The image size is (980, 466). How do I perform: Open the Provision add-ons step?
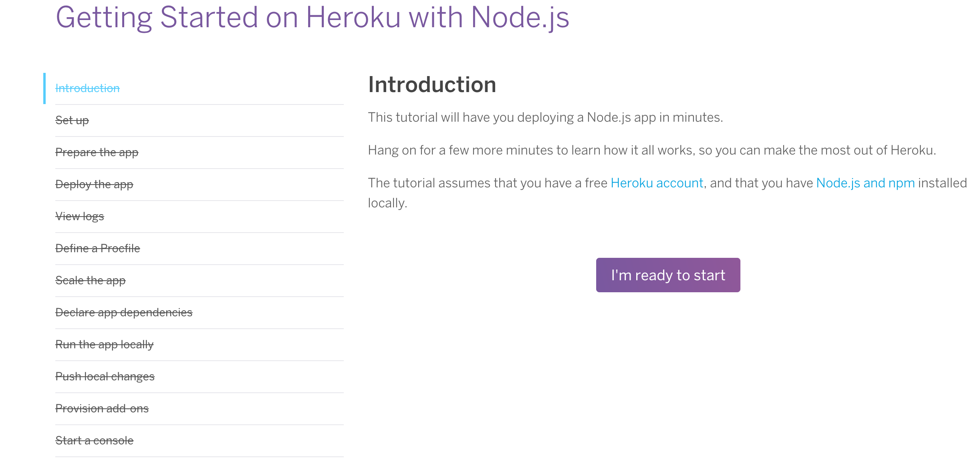(x=102, y=408)
